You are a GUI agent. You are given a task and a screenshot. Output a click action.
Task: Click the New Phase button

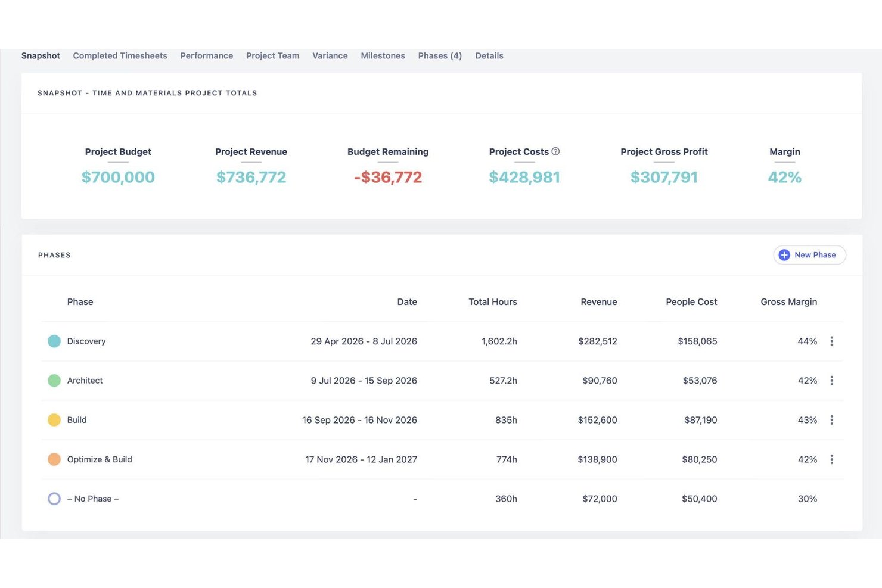point(809,255)
